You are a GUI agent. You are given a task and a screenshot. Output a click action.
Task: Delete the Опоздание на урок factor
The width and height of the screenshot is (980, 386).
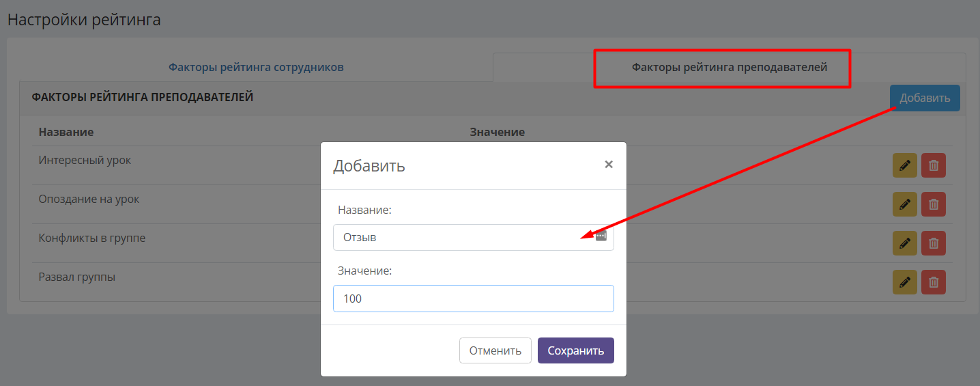click(934, 204)
